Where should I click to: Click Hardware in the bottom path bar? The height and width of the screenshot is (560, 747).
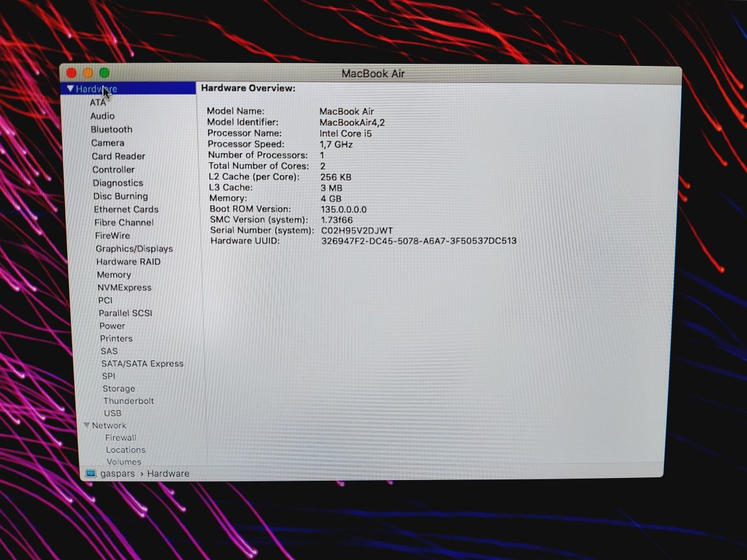(168, 473)
